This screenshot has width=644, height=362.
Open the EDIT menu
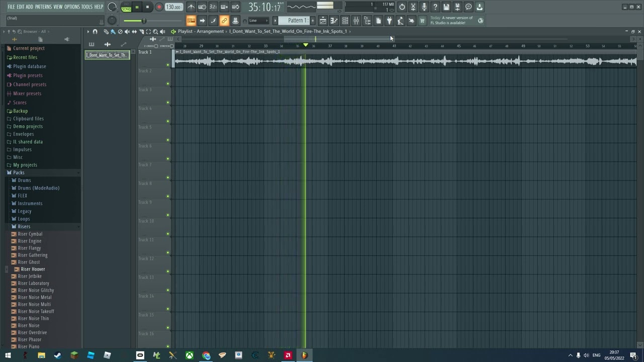click(x=21, y=7)
